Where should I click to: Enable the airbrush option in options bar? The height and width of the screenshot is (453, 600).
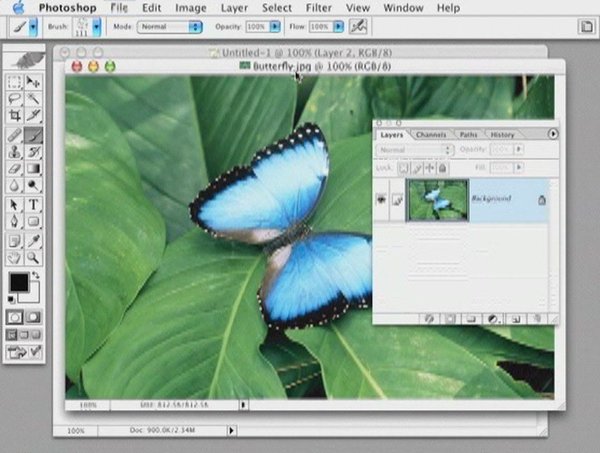[x=357, y=25]
